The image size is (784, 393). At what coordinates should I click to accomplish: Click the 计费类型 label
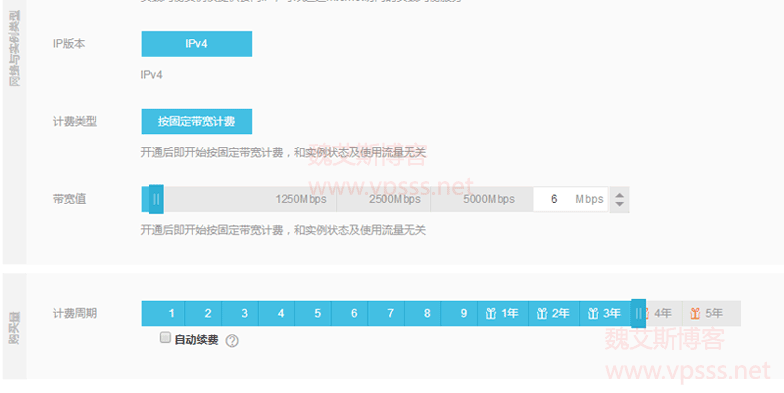point(75,122)
